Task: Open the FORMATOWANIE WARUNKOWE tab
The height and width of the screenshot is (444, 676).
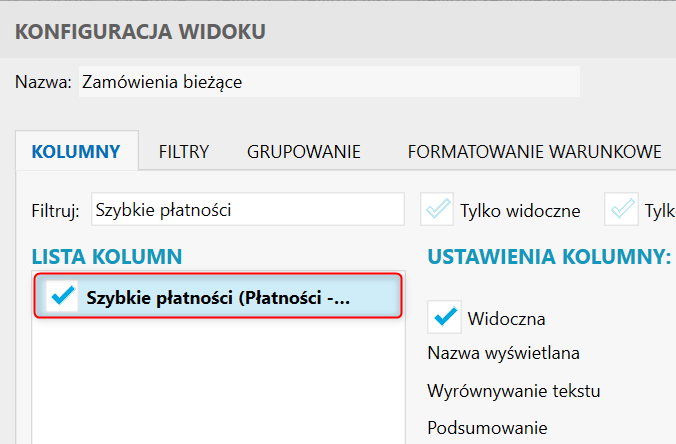Action: 534,152
